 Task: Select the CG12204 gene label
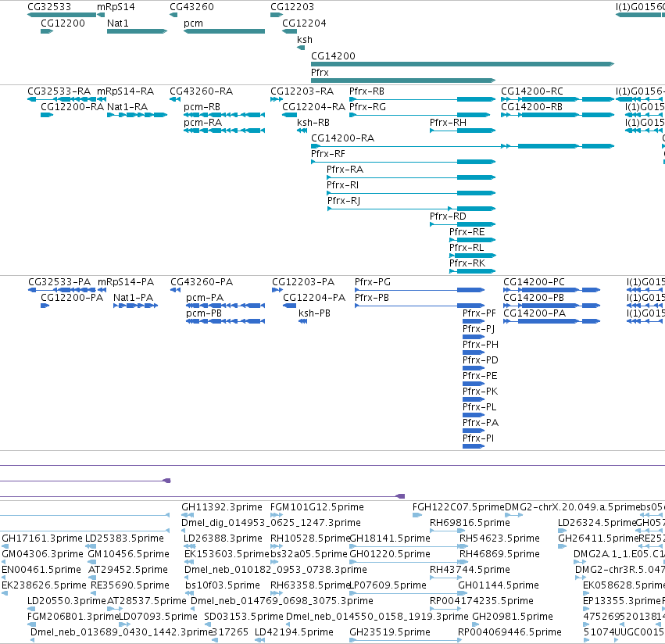[x=304, y=23]
